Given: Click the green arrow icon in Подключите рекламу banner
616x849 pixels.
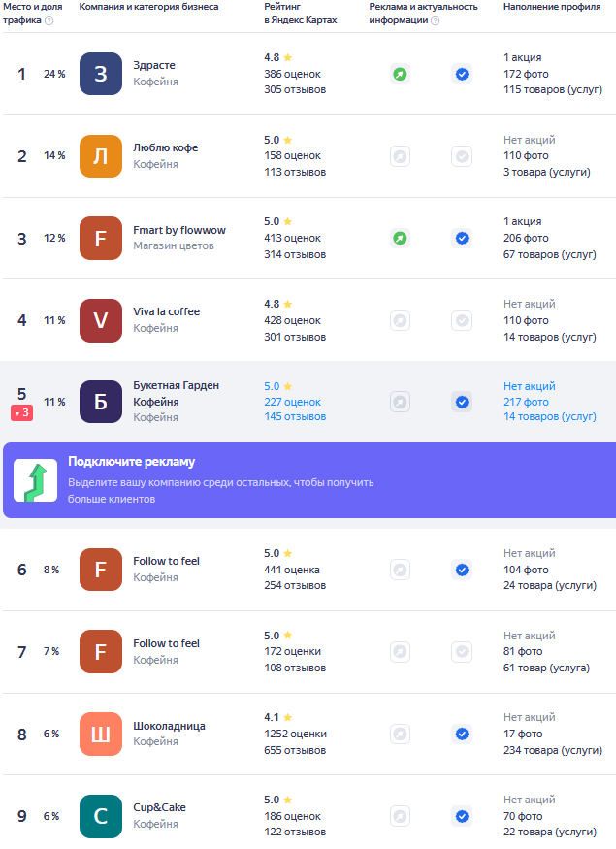Looking at the screenshot, I should pos(35,480).
